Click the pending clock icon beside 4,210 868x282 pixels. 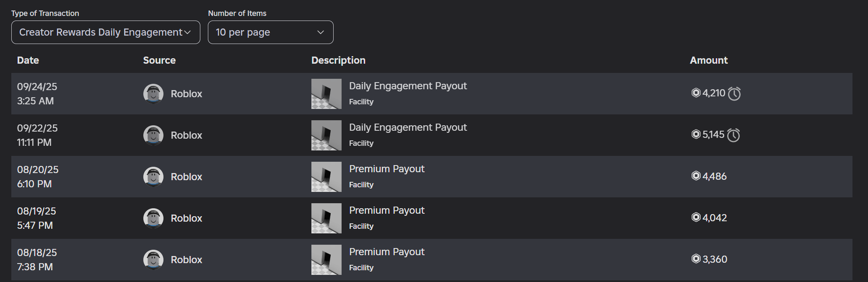click(734, 93)
